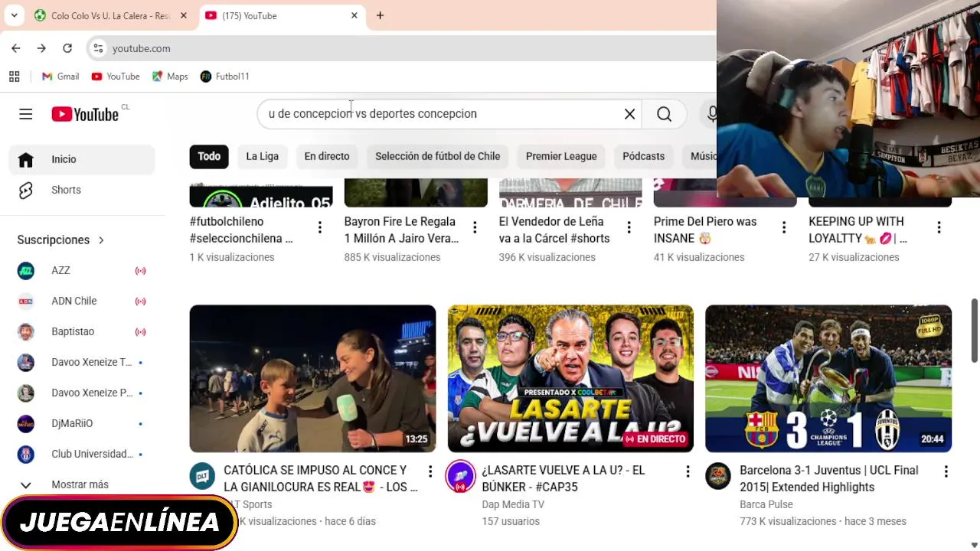Open options for Barcelona 3-1 Juventus video
The image size is (980, 551).
click(946, 472)
